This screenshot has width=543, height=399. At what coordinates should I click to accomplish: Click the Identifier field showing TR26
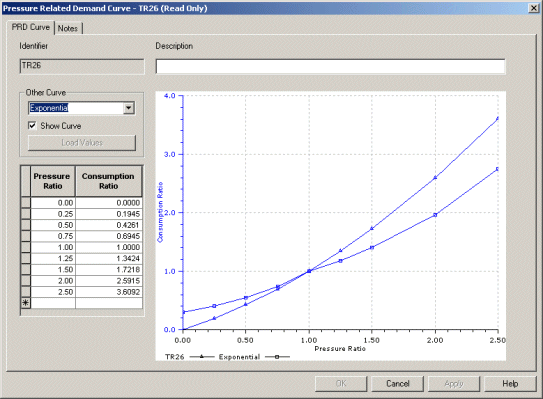click(x=82, y=66)
